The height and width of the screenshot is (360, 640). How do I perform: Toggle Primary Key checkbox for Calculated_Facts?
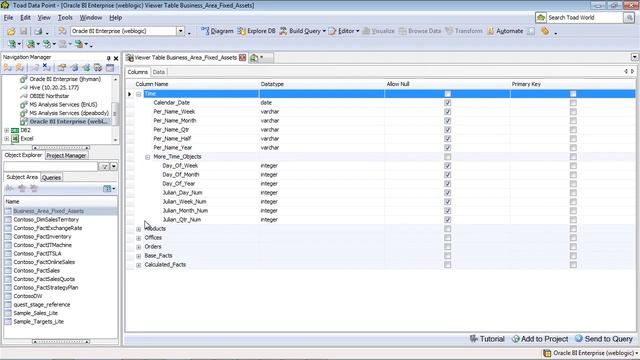point(573,264)
